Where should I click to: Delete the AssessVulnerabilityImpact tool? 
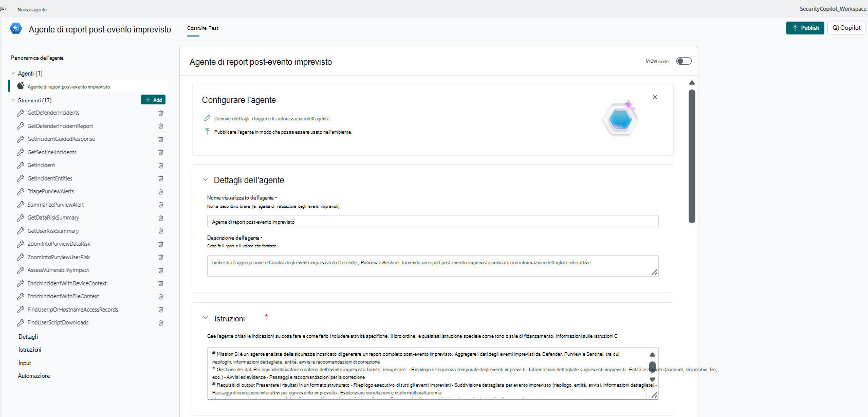[161, 270]
